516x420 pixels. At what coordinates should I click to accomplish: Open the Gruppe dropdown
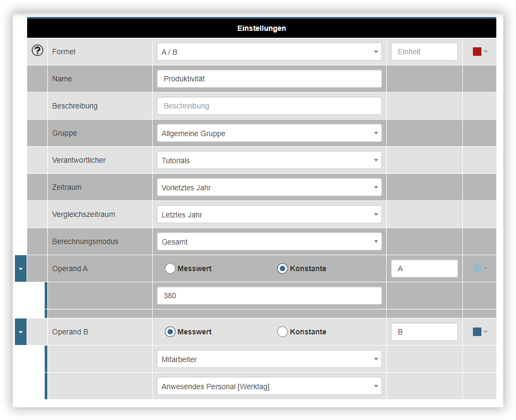coord(269,133)
